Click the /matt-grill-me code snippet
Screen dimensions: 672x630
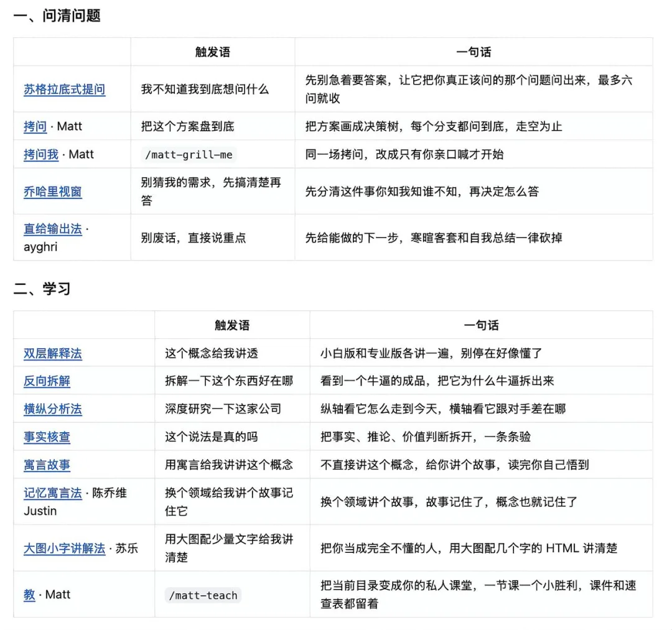point(189,155)
